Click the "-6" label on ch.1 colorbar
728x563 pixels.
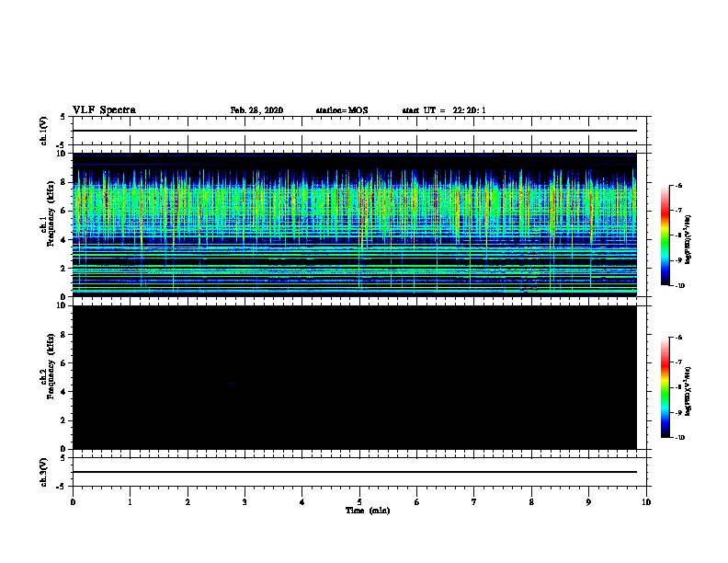point(678,185)
